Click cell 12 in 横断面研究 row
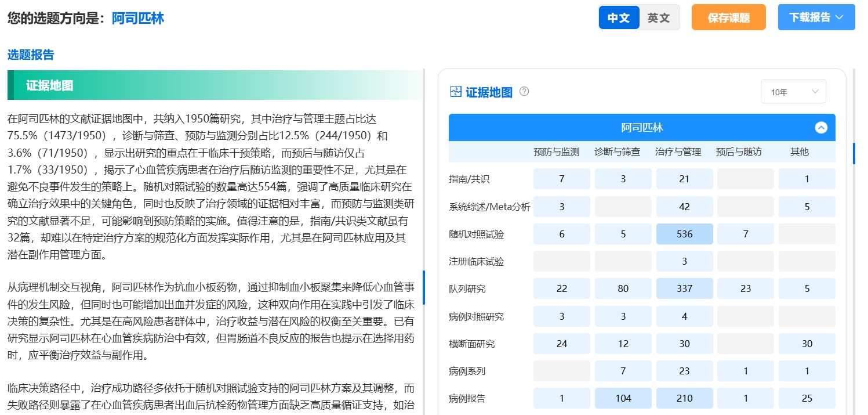Viewport: 868px width, 415px height. coord(623,344)
